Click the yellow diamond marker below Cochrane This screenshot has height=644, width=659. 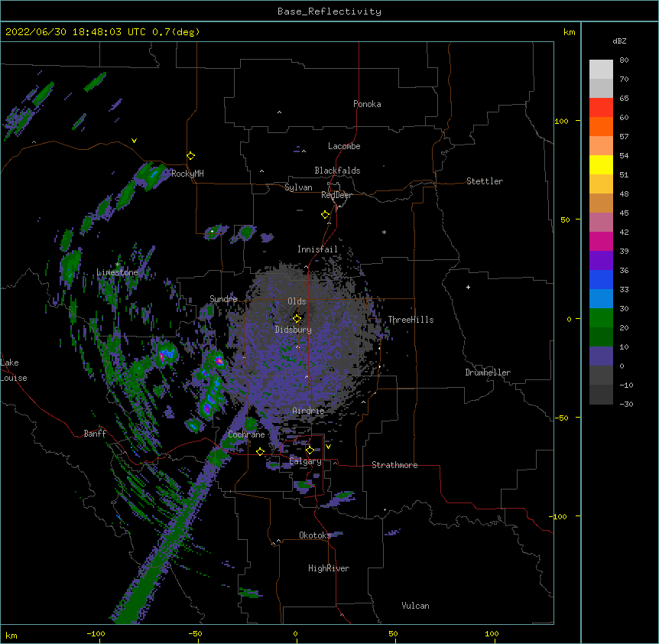point(260,451)
